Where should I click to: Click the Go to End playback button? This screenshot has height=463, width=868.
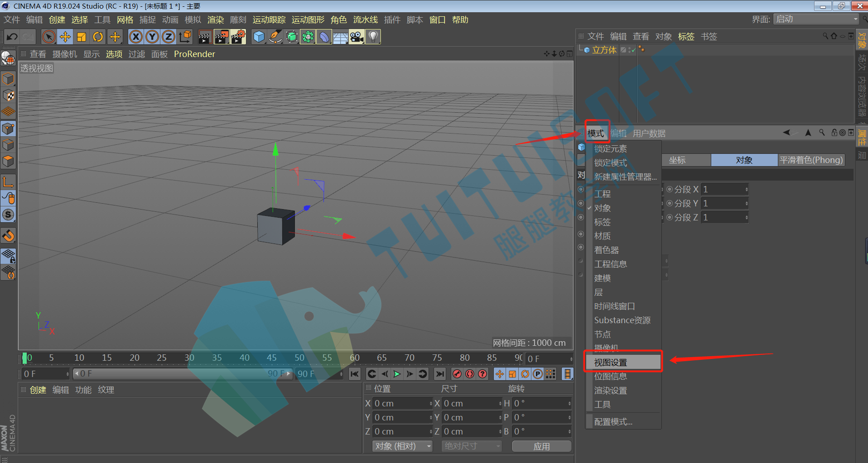[x=439, y=374]
